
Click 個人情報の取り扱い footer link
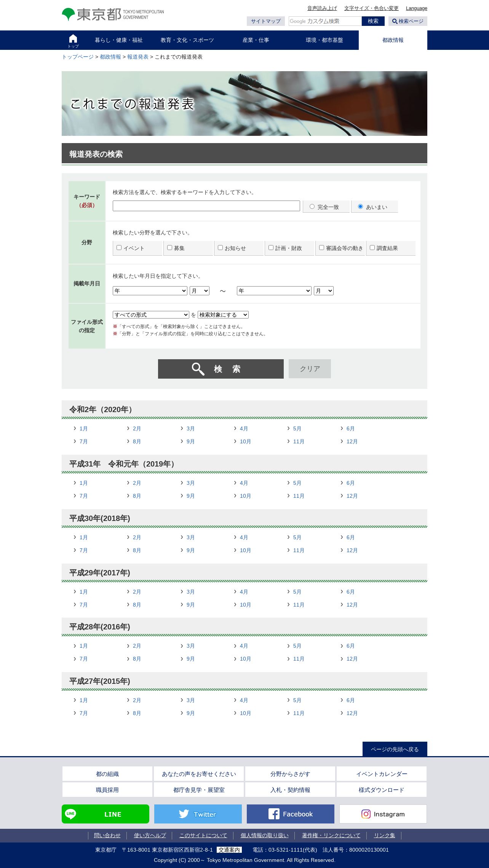point(265,835)
